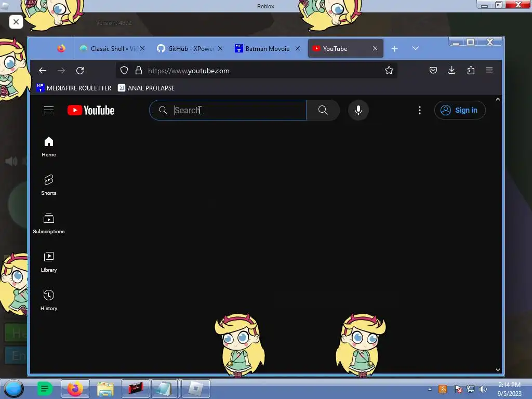Open green document app on taskbar
532x399 pixels.
click(x=45, y=389)
